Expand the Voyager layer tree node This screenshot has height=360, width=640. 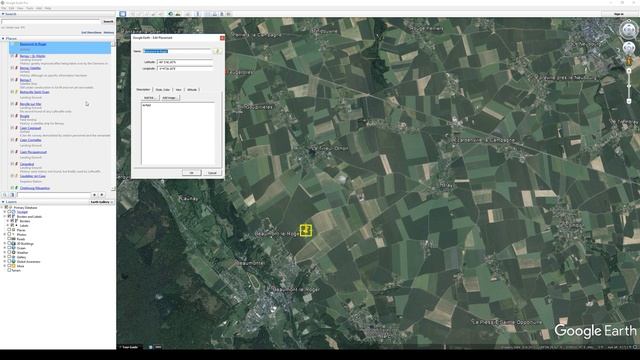pos(5,212)
